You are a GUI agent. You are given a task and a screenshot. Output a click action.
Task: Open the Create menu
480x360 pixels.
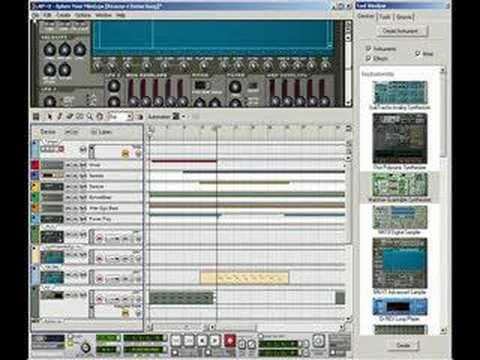tap(63, 15)
